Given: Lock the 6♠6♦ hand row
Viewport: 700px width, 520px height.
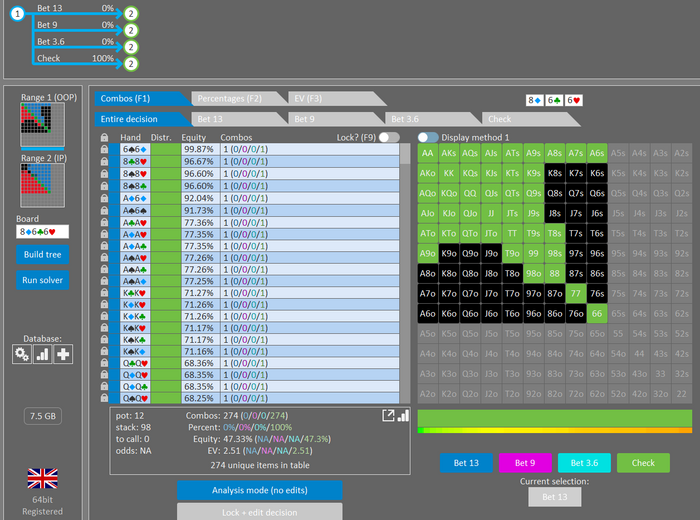Looking at the screenshot, I should tap(104, 150).
